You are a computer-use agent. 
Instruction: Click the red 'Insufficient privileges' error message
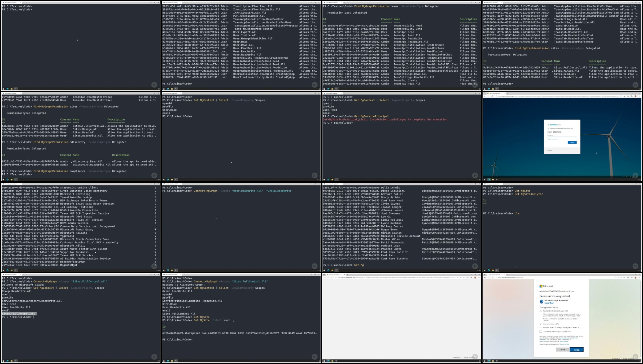(x=386, y=120)
